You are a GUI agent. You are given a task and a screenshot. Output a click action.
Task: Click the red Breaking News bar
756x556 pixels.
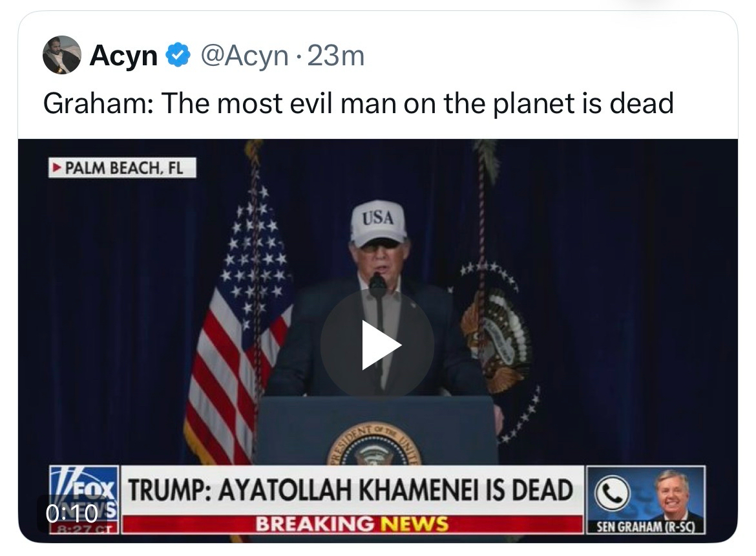(x=352, y=524)
